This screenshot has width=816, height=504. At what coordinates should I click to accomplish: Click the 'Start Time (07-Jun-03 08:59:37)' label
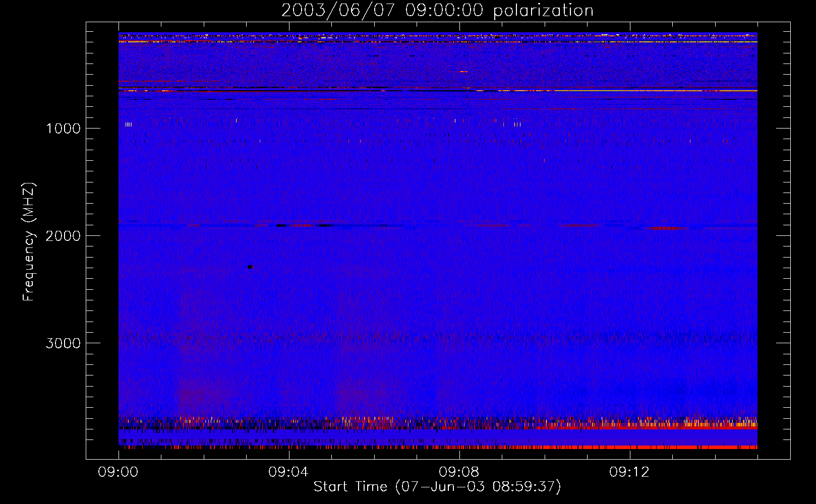pos(437,486)
